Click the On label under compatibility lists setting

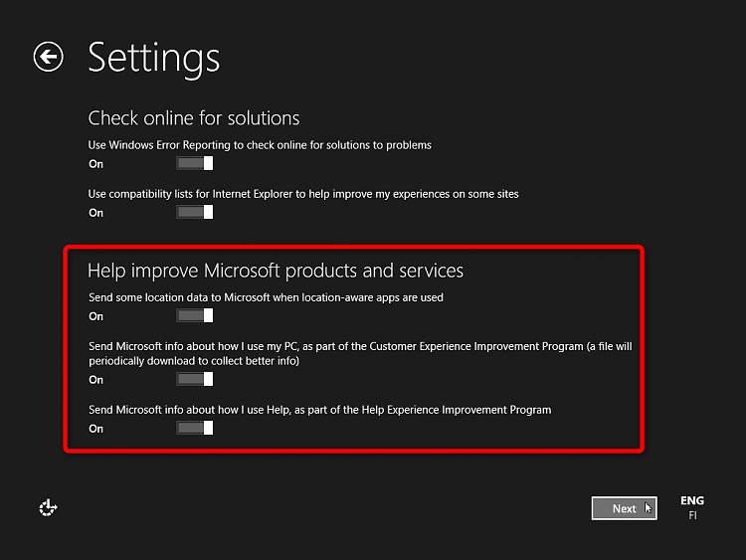coord(96,213)
